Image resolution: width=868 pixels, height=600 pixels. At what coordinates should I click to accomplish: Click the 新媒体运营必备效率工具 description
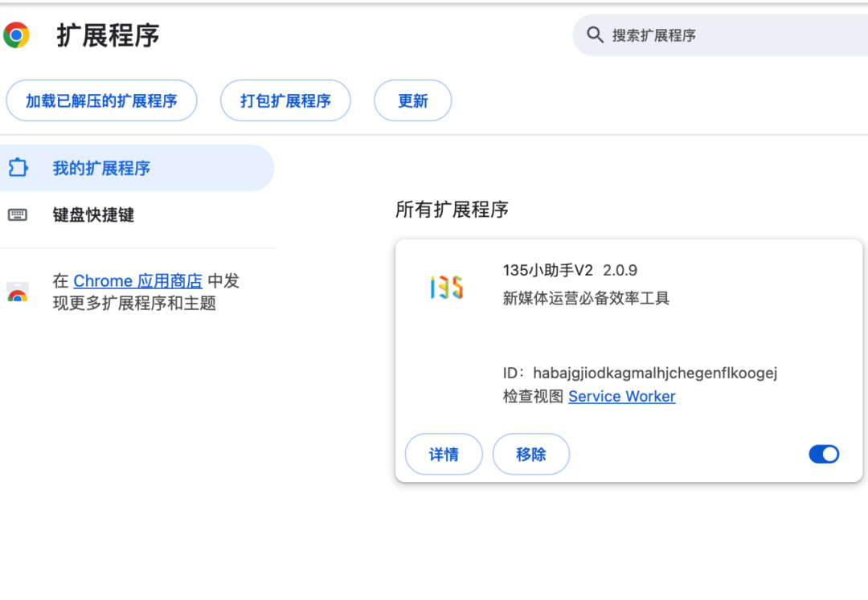tap(586, 299)
